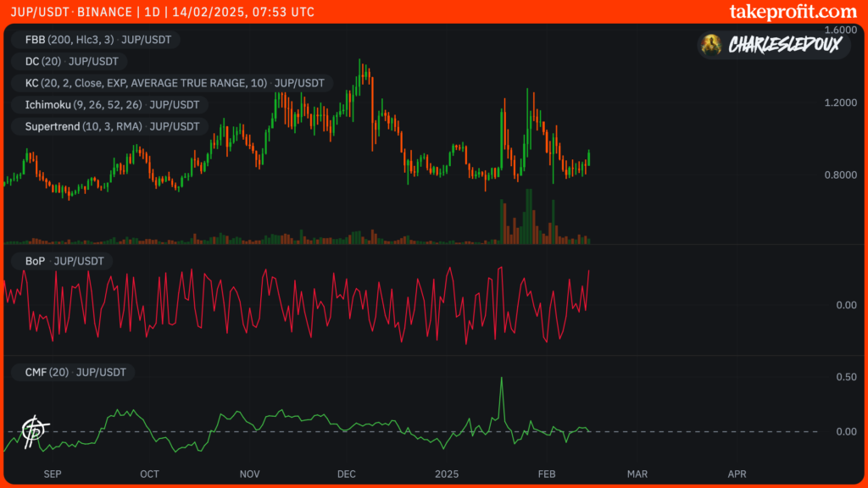Image resolution: width=868 pixels, height=488 pixels.
Task: Click the CHARLESLEDOUX avatar icon
Action: point(712,45)
